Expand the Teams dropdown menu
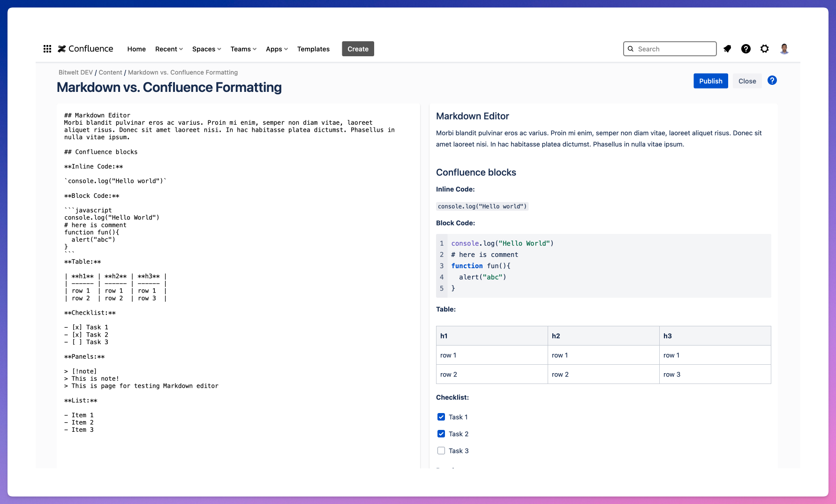 243,49
